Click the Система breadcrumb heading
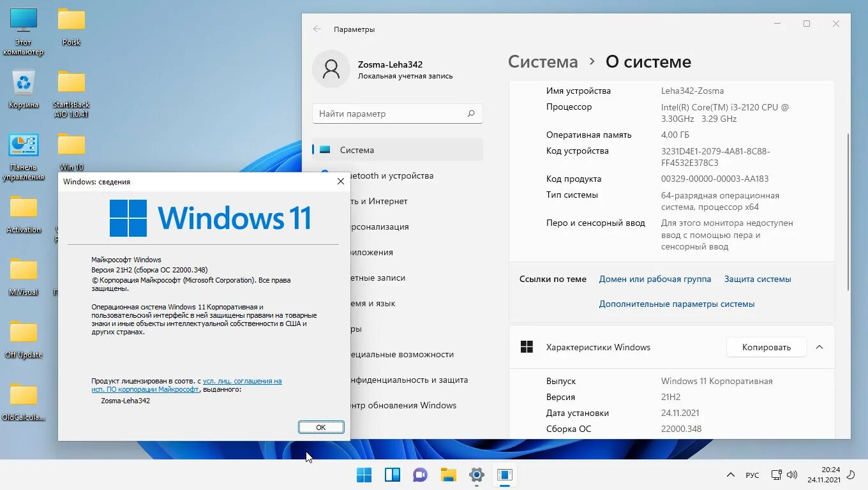 click(542, 62)
